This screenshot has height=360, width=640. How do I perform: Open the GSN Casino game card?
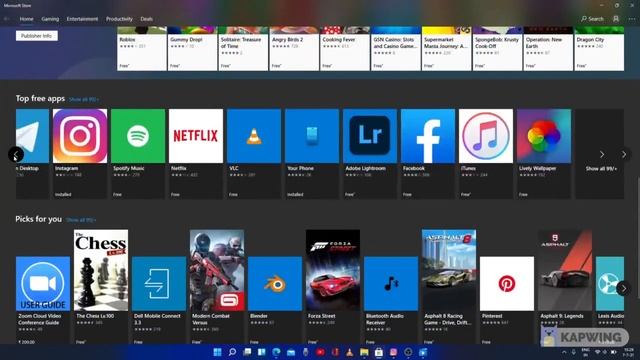click(x=396, y=49)
